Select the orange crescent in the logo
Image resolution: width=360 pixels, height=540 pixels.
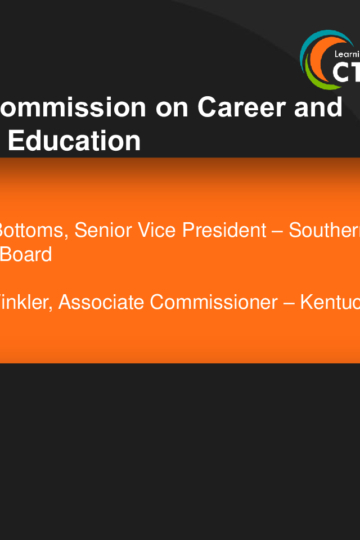320,59
